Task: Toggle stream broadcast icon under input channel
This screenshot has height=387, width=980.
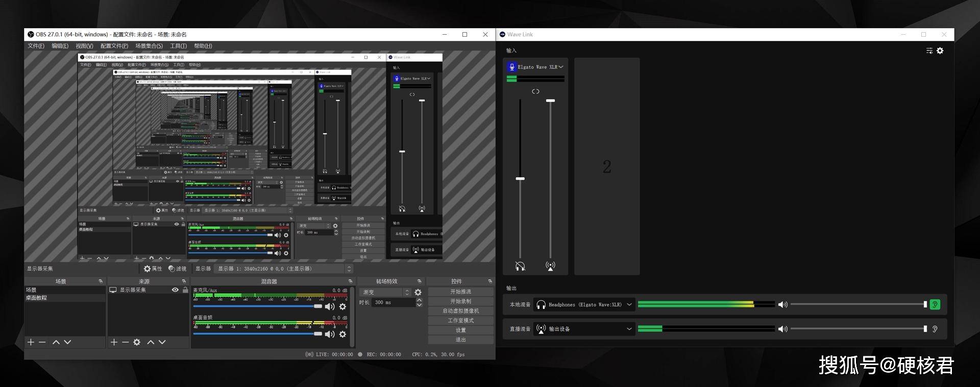Action: (550, 266)
